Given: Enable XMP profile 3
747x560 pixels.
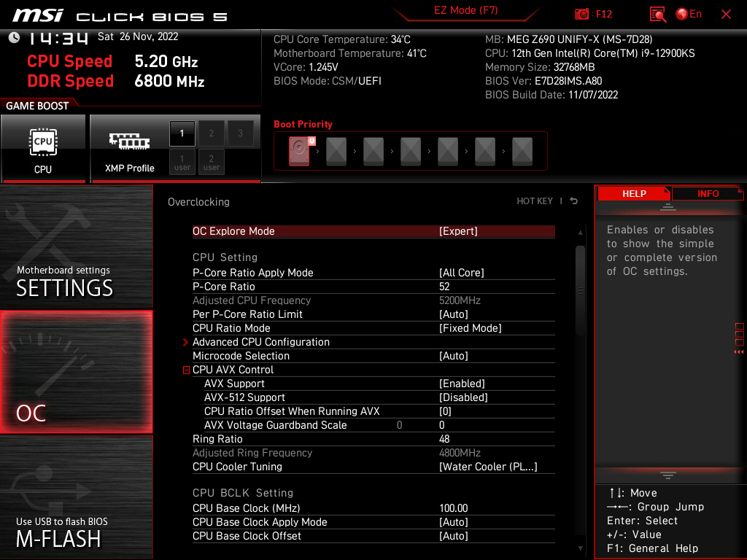Looking at the screenshot, I should point(240,133).
